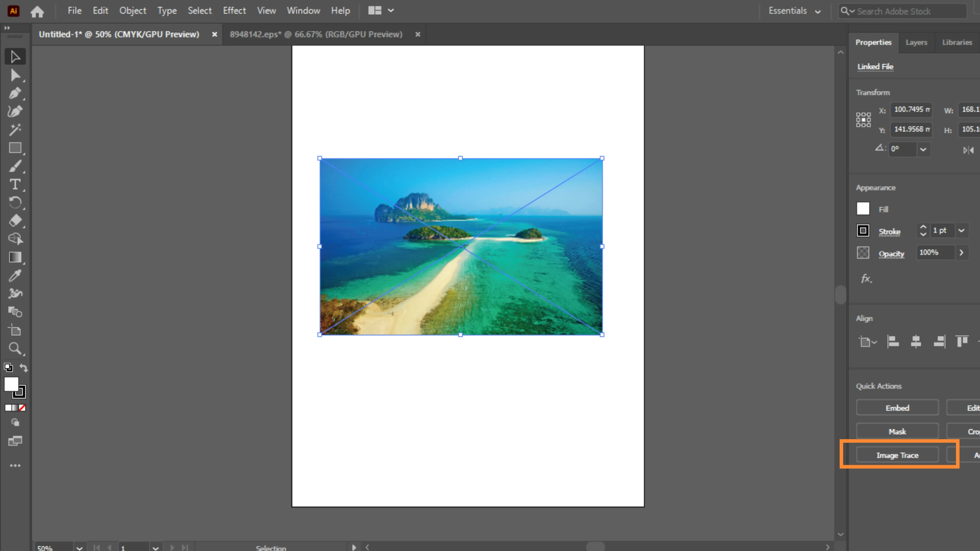Select the Zoom tool

(x=15, y=348)
